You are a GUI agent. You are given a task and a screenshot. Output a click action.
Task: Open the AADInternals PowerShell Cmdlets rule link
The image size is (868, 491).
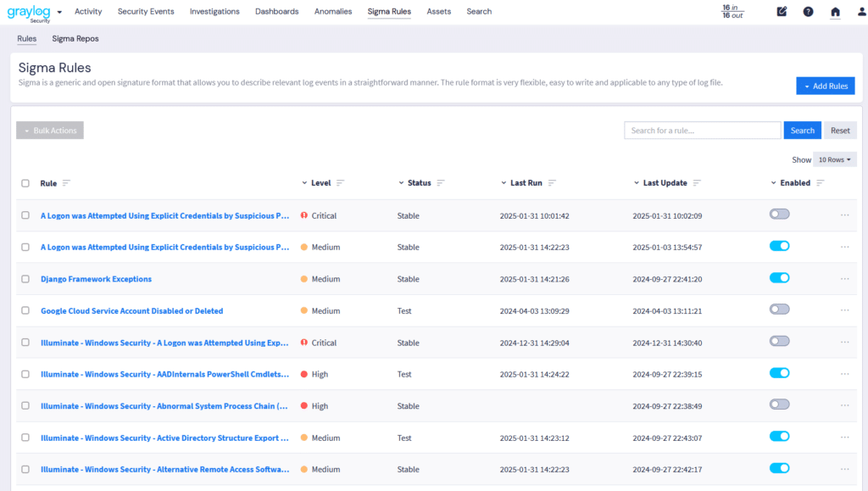(x=165, y=374)
